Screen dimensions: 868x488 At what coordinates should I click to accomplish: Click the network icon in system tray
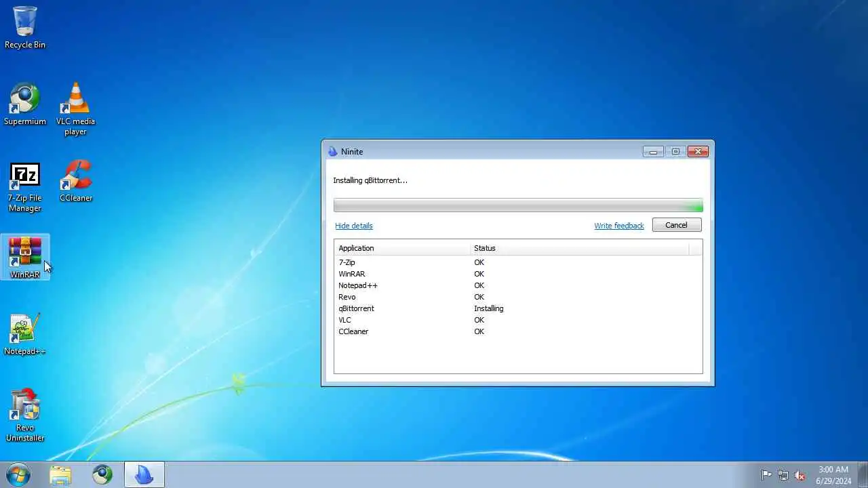point(783,475)
